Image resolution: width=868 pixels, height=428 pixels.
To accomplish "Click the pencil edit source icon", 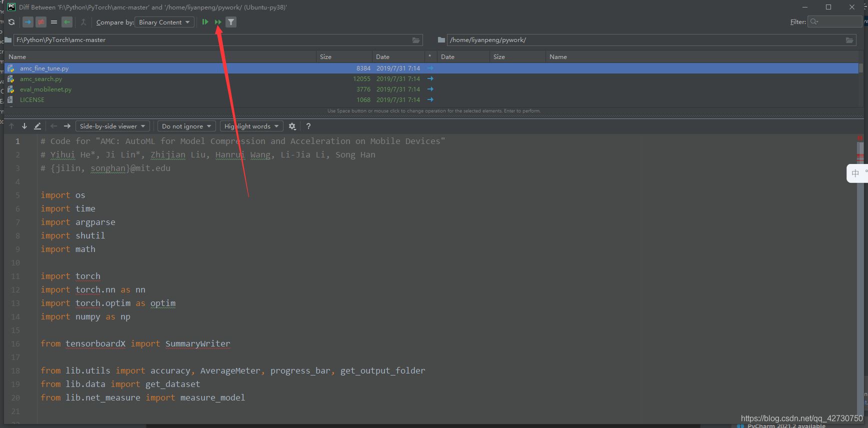I will 37,126.
